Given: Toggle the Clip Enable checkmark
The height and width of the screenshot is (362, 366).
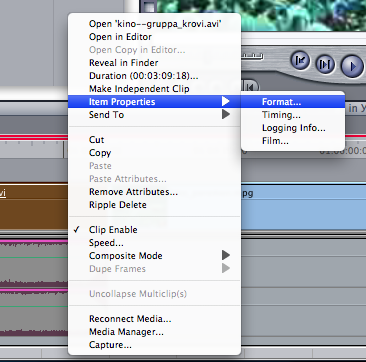Looking at the screenshot, I should (x=154, y=230).
